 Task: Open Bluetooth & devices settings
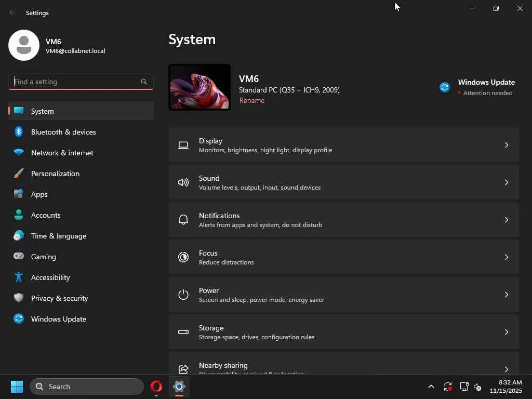pos(81,131)
